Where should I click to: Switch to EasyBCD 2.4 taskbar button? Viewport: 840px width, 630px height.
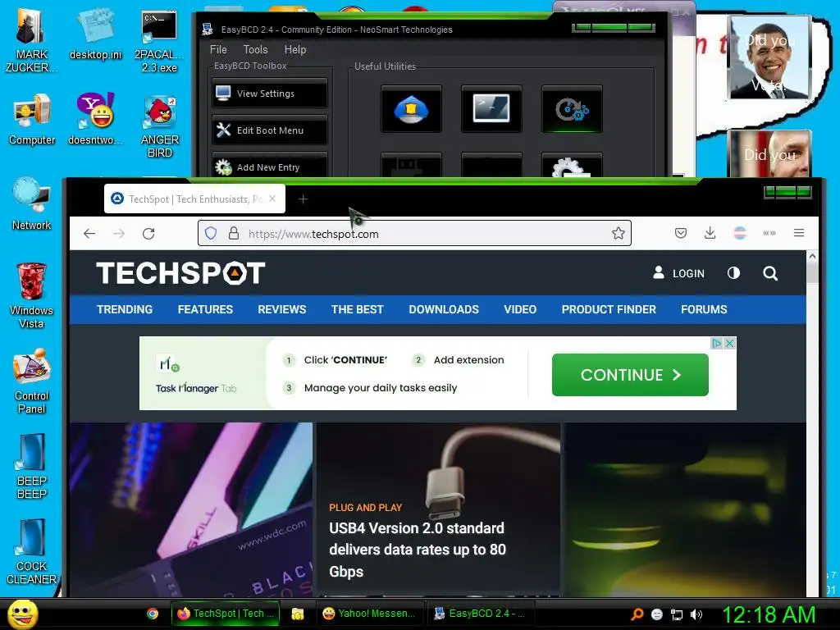click(480, 614)
